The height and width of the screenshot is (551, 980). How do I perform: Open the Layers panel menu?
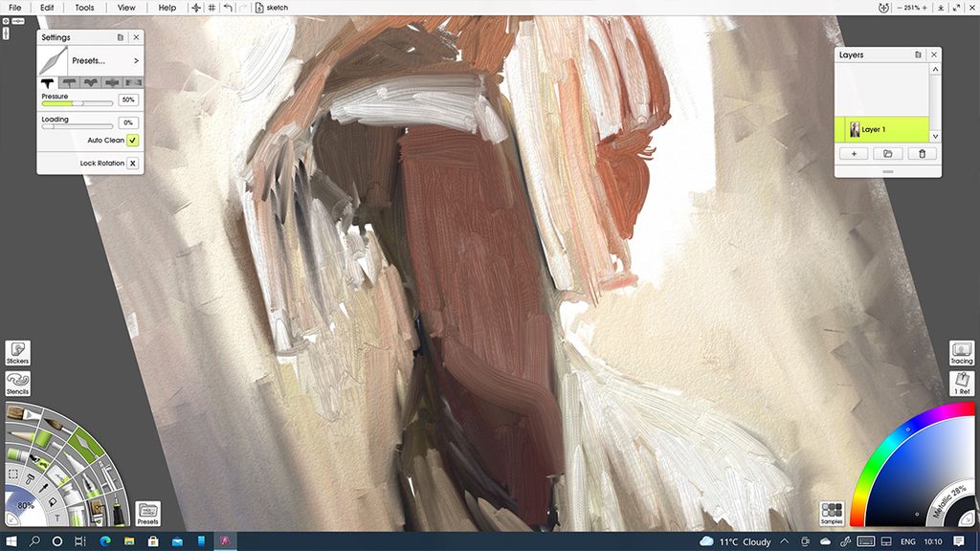click(917, 55)
